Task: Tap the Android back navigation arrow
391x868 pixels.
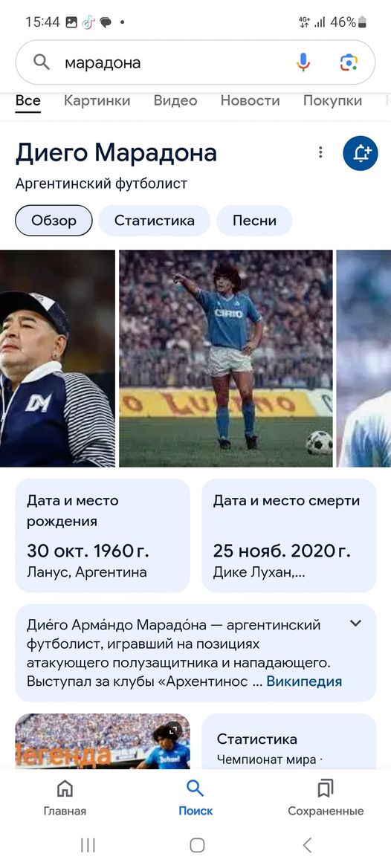Action: pos(307,845)
